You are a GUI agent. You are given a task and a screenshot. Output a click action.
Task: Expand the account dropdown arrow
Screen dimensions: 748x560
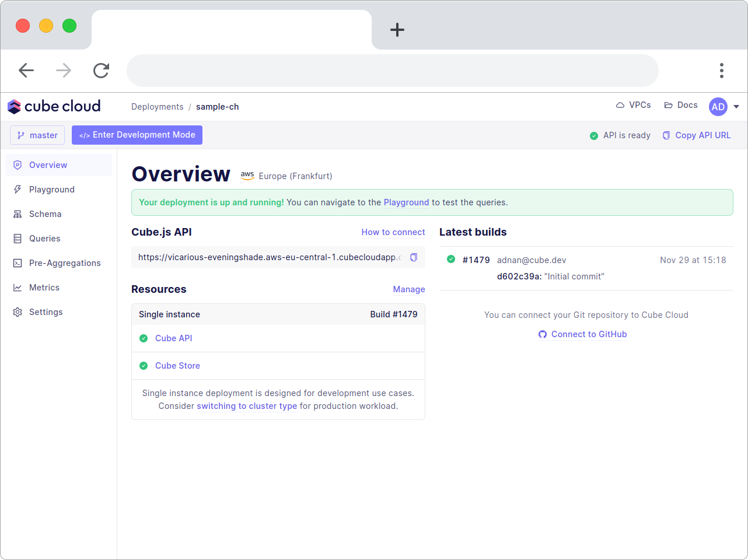pos(736,107)
